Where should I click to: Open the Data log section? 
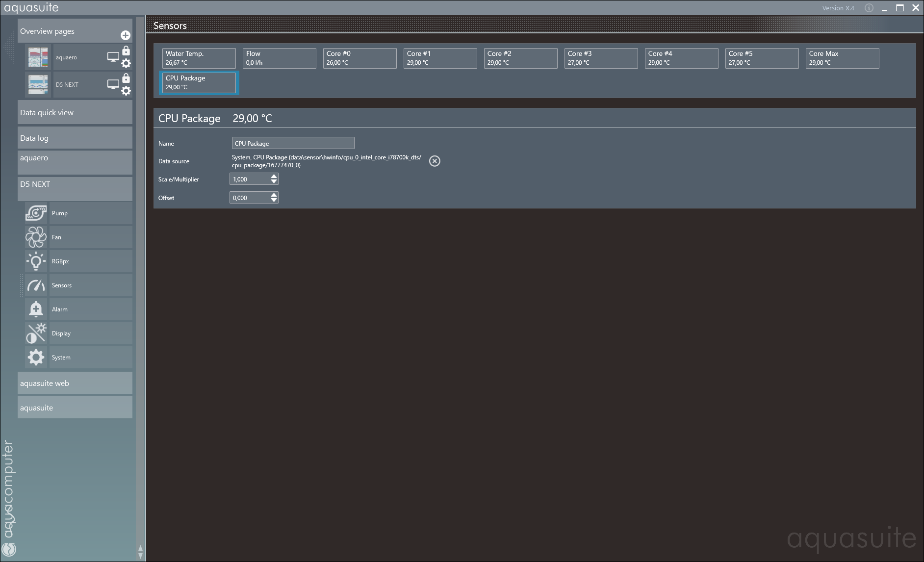click(75, 138)
